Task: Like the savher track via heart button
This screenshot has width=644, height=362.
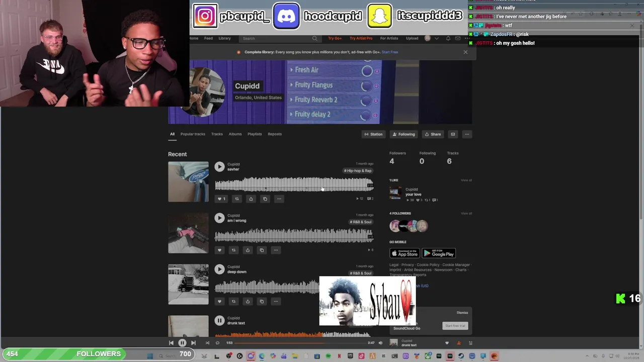Action: (221, 199)
